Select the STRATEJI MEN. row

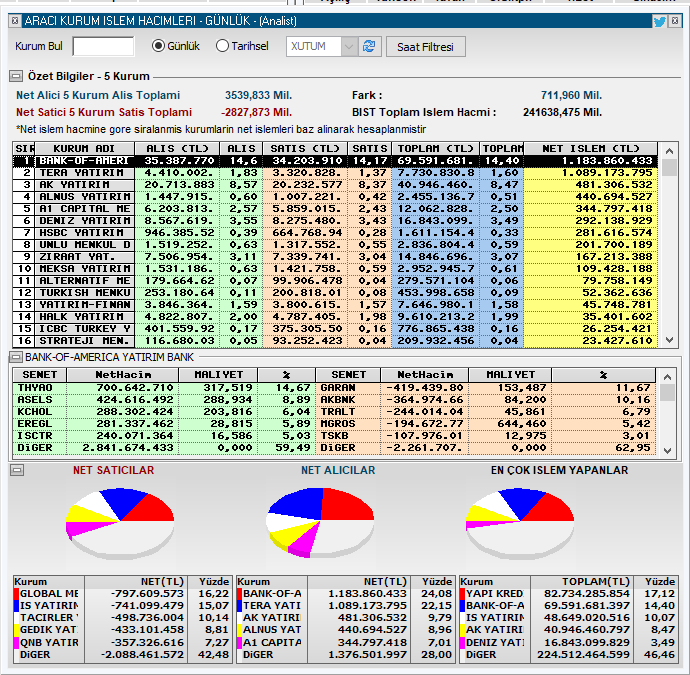coord(335,341)
